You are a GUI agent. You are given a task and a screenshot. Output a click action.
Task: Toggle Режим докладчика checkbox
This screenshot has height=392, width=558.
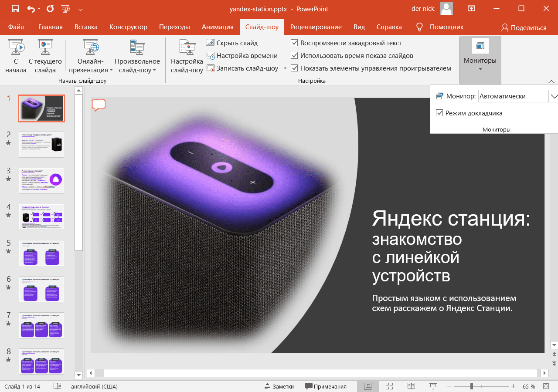point(439,113)
